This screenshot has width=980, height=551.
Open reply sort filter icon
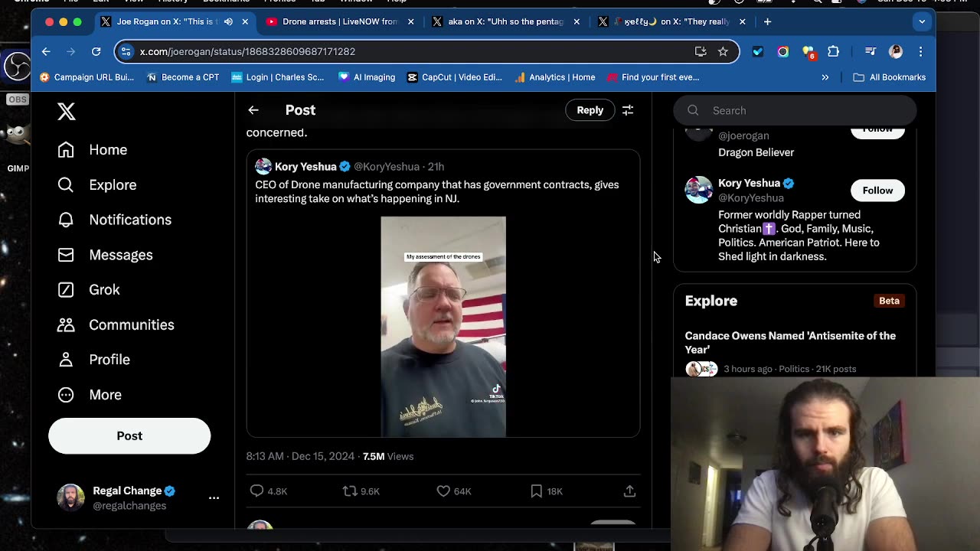pos(628,110)
